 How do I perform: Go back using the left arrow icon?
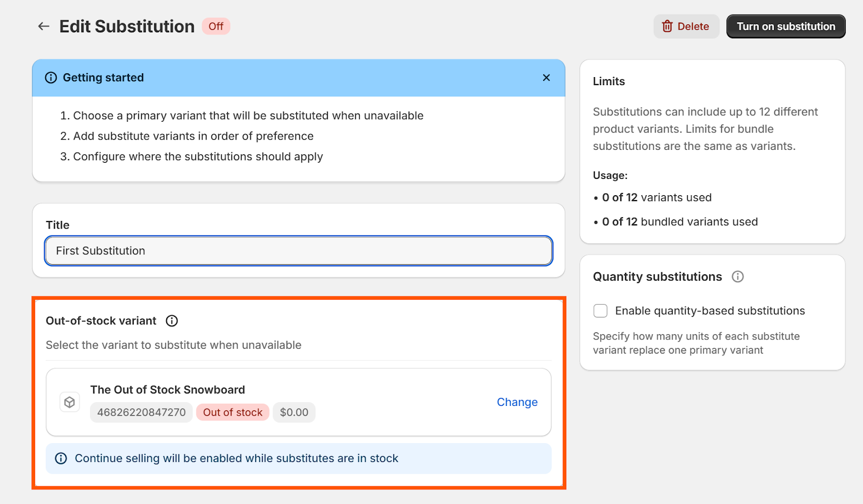pyautogui.click(x=44, y=26)
